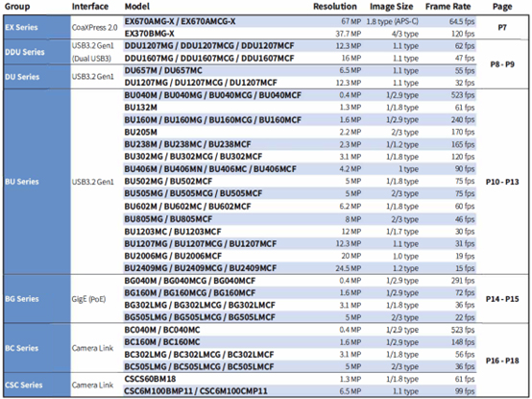The image size is (532, 399).
Task: Click the 99 fps frame rate value
Action: 465,391
